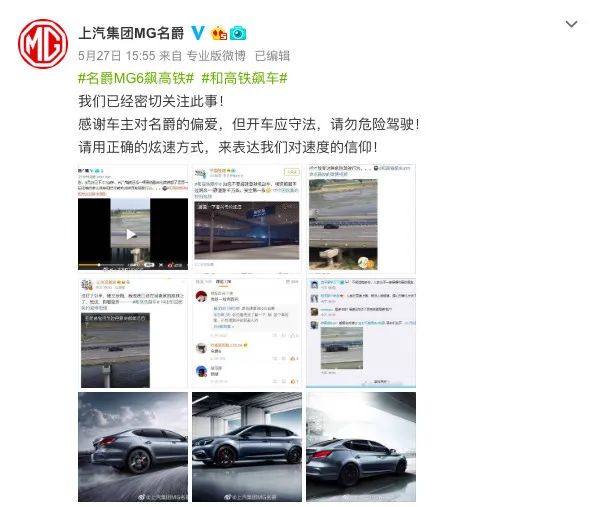Click the orange thumbs-up member badge
The width and height of the screenshot is (595, 507).
(219, 33)
